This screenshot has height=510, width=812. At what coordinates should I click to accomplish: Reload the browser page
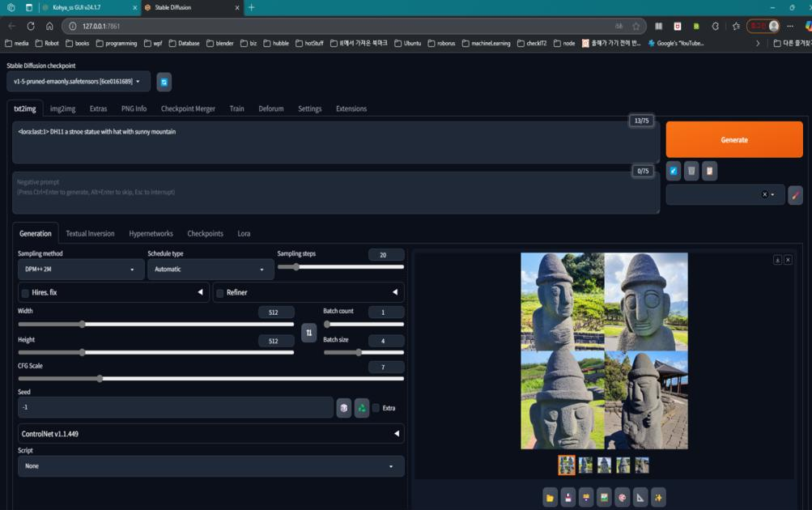tap(31, 26)
